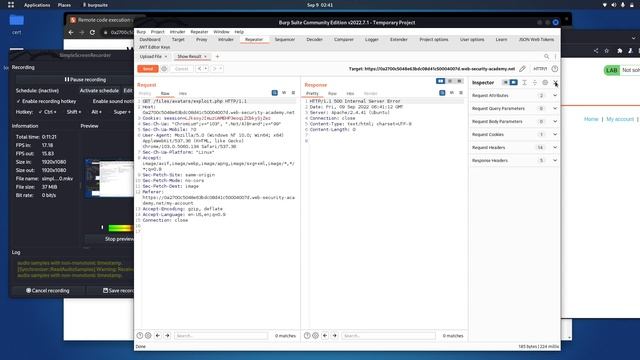Select top-bottom layout view
640x360 pixels.
(x=450, y=81)
